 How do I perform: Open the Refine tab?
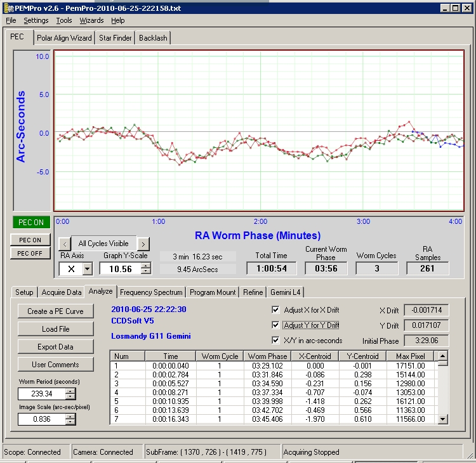point(253,292)
